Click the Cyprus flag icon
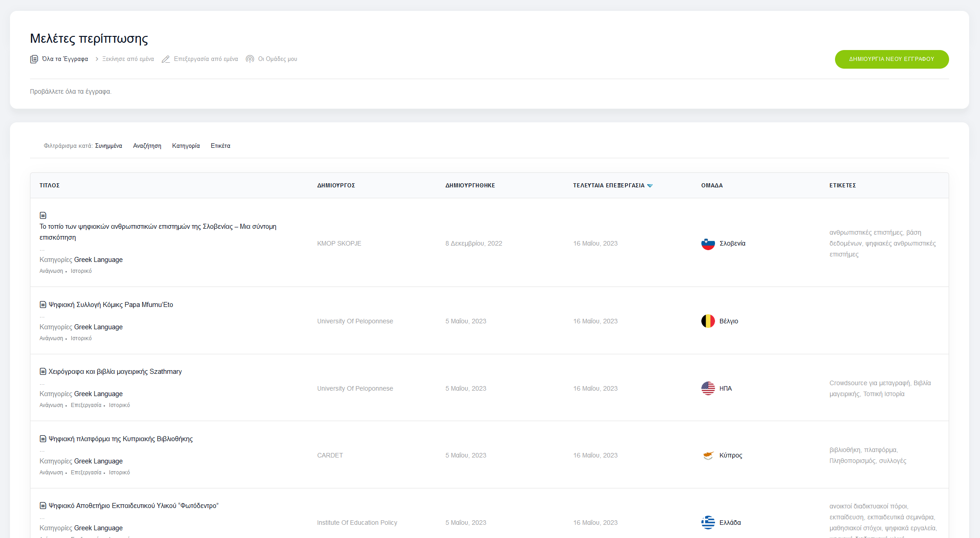980x538 pixels. pos(708,455)
